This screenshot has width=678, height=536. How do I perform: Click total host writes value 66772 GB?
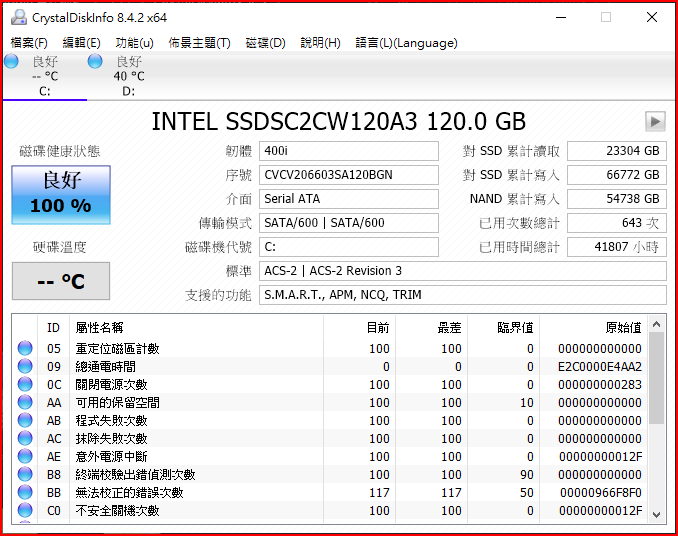coord(617,175)
